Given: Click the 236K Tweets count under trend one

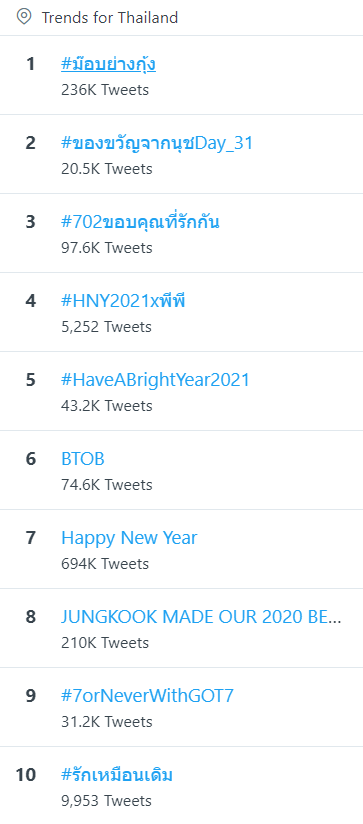Looking at the screenshot, I should coord(105,90).
